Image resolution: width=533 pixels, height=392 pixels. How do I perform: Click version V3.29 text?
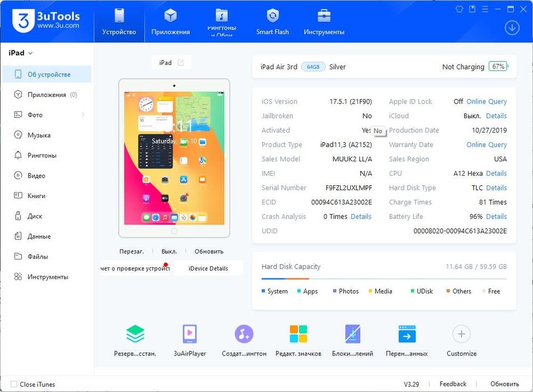click(x=411, y=384)
